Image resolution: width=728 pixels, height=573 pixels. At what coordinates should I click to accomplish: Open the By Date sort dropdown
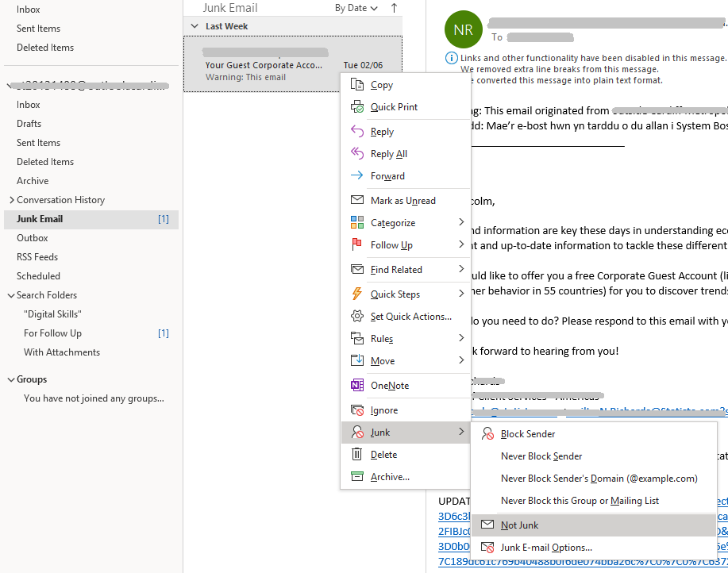356,8
